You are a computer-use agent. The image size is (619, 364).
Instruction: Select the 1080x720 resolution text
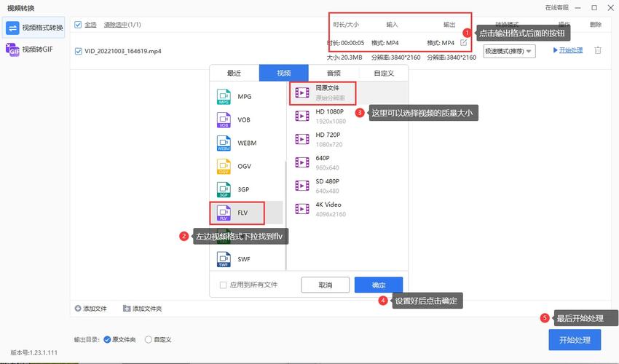329,144
